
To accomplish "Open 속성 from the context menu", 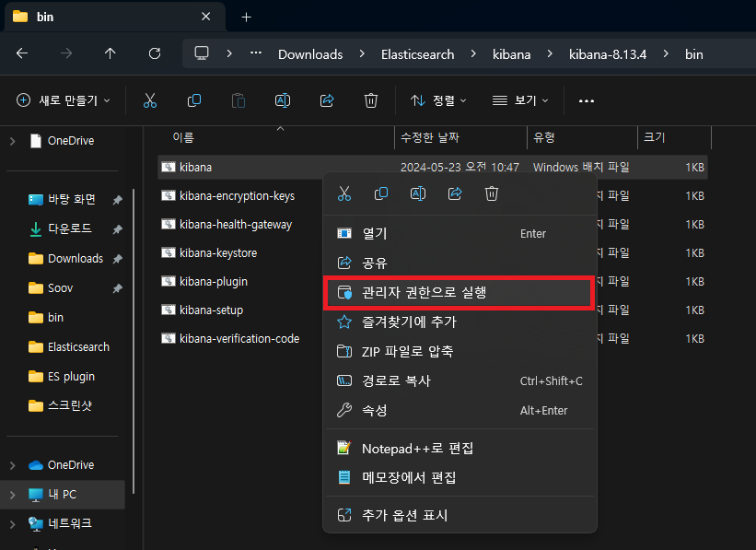I will [459, 410].
